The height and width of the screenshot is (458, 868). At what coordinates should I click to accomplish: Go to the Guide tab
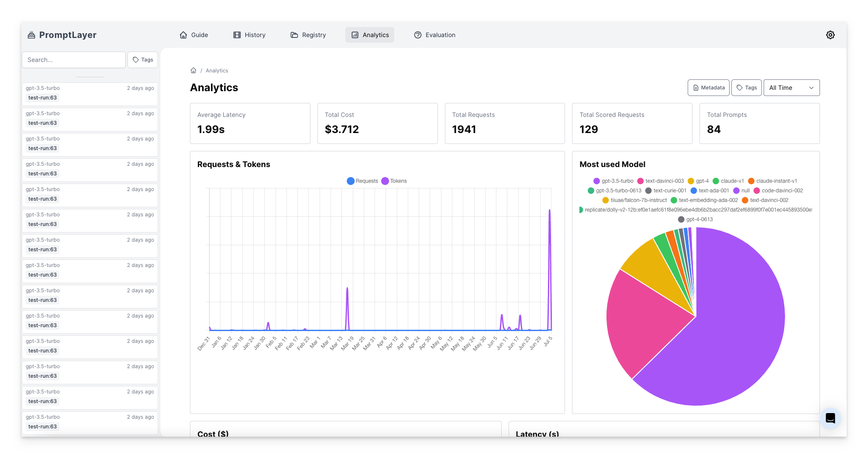click(194, 35)
